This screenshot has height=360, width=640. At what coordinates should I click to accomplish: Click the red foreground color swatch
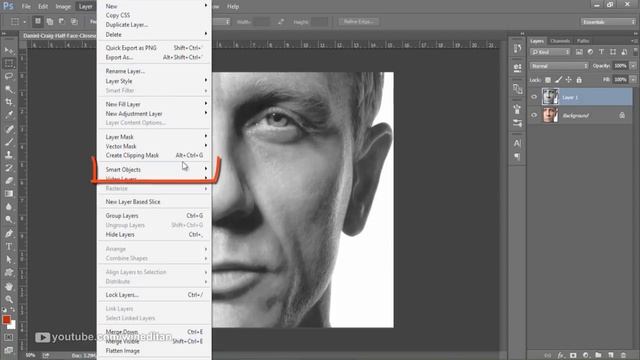point(6,320)
